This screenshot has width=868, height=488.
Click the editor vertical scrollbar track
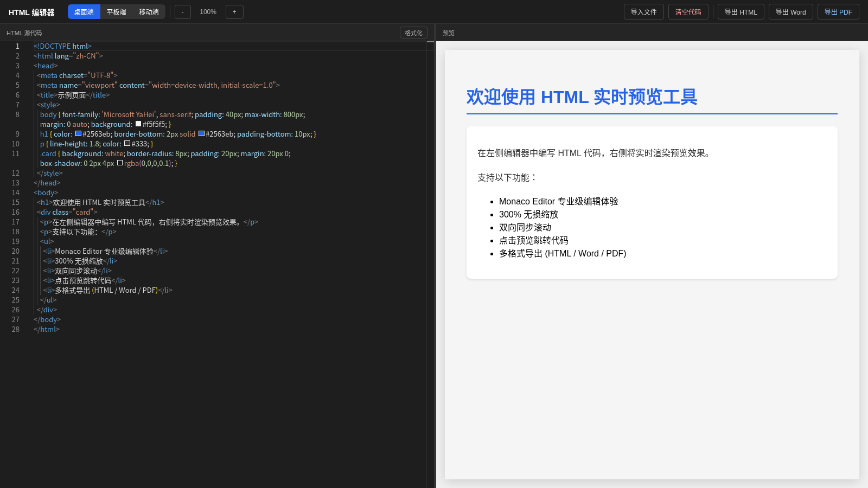(x=431, y=265)
